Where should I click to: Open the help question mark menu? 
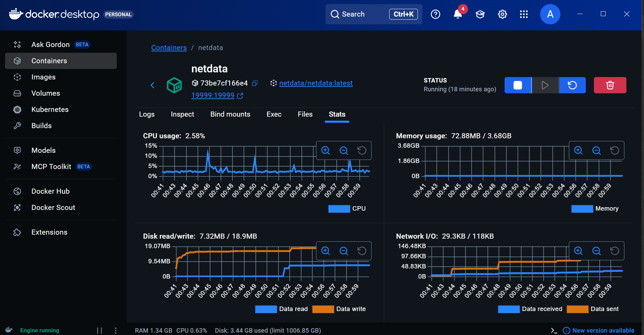click(x=436, y=14)
